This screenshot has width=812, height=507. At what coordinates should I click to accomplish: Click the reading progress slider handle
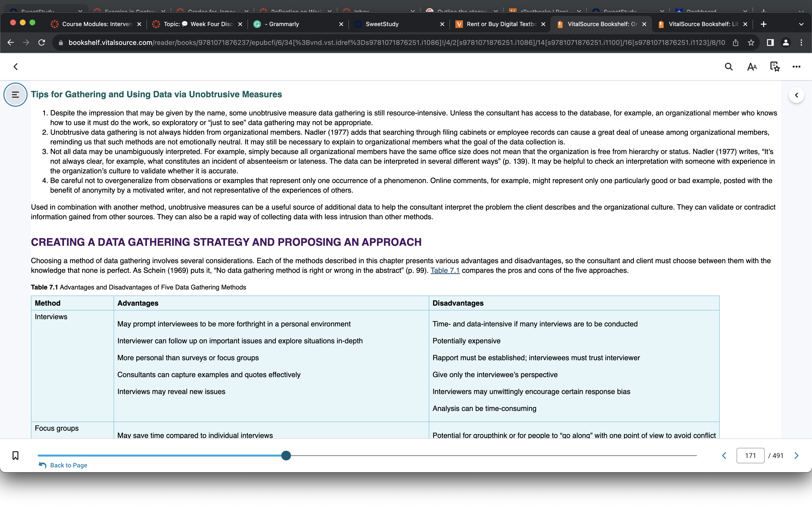pos(286,455)
